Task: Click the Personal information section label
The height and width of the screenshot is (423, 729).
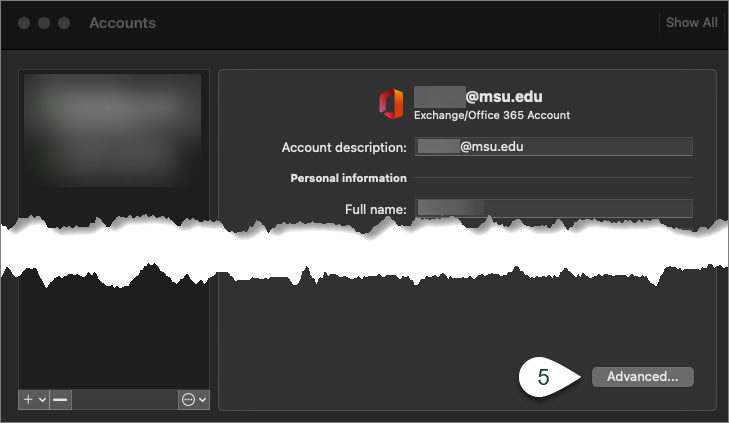Action: tap(348, 178)
